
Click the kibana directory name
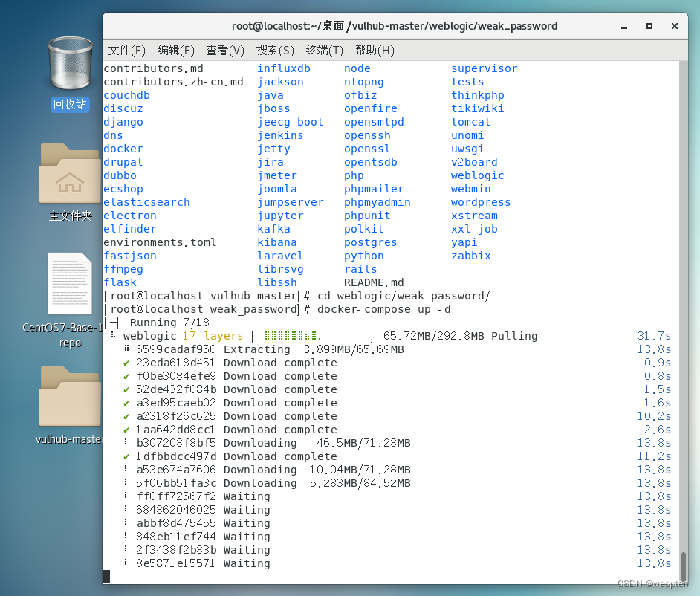coord(276,242)
